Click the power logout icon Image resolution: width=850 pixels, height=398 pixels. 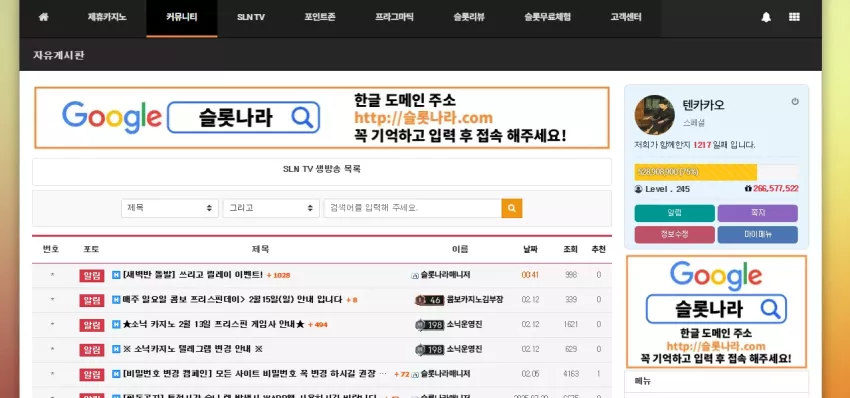point(795,101)
